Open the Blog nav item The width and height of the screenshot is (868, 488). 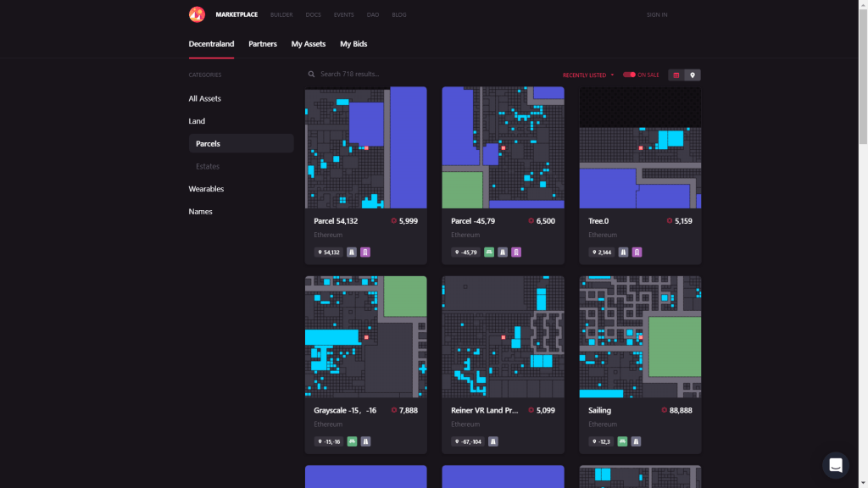[x=399, y=15]
